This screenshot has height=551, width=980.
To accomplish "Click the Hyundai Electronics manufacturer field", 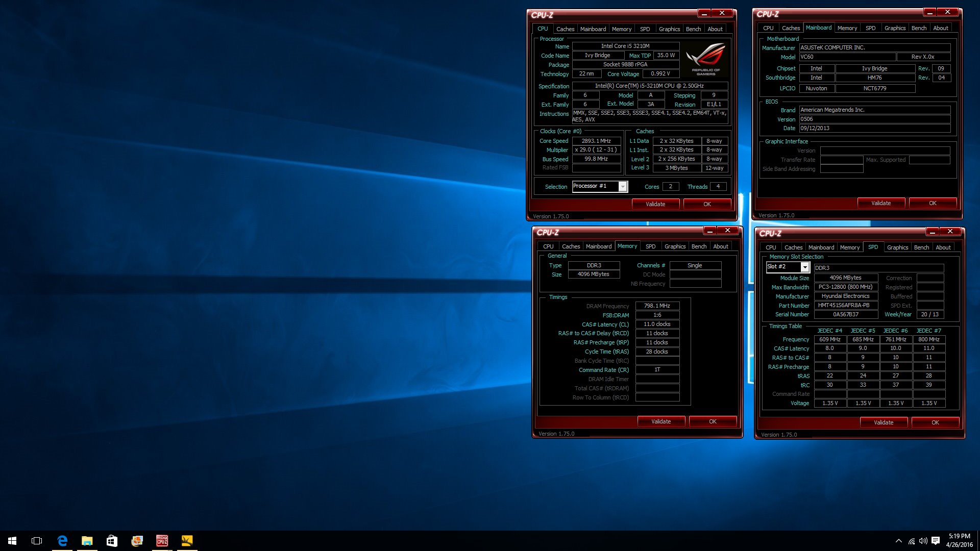I will coord(846,296).
